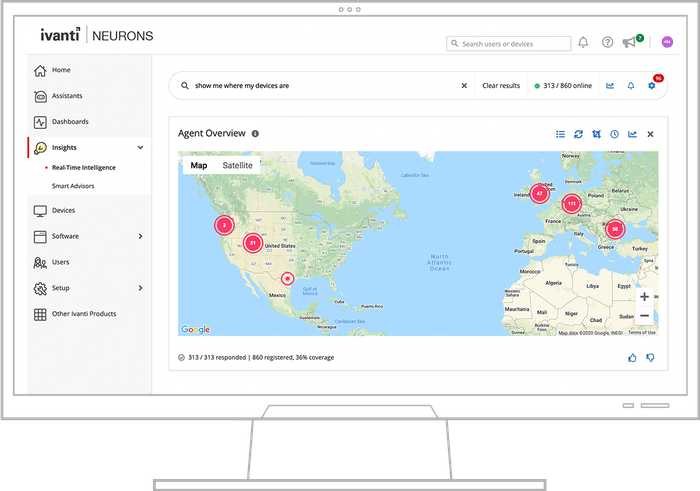Screen dimensions: 700x491
Task: Click the Agent Overview info icon
Action: pos(255,134)
